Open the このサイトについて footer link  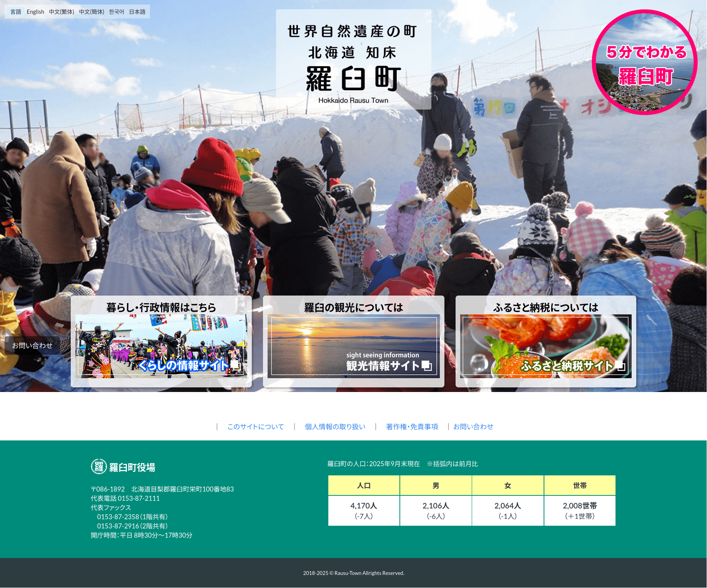256,427
